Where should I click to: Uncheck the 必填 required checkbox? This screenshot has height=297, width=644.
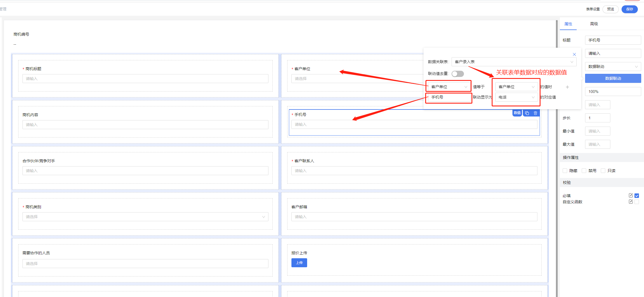click(x=637, y=196)
